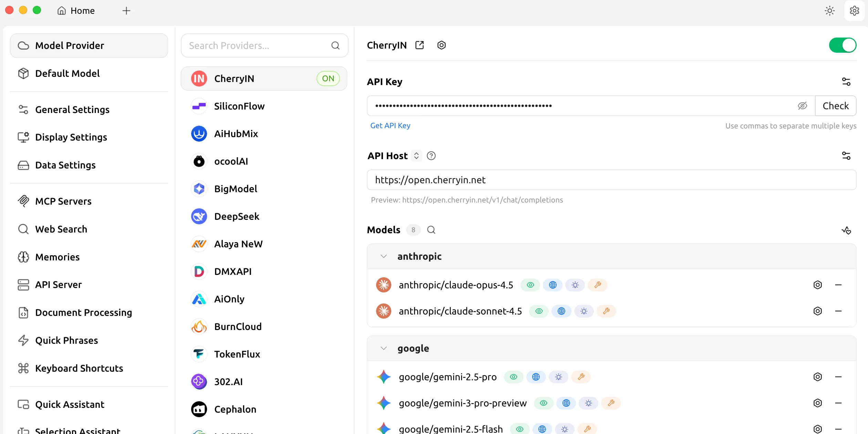Click help icon next to API Host
The image size is (868, 434).
[431, 156]
